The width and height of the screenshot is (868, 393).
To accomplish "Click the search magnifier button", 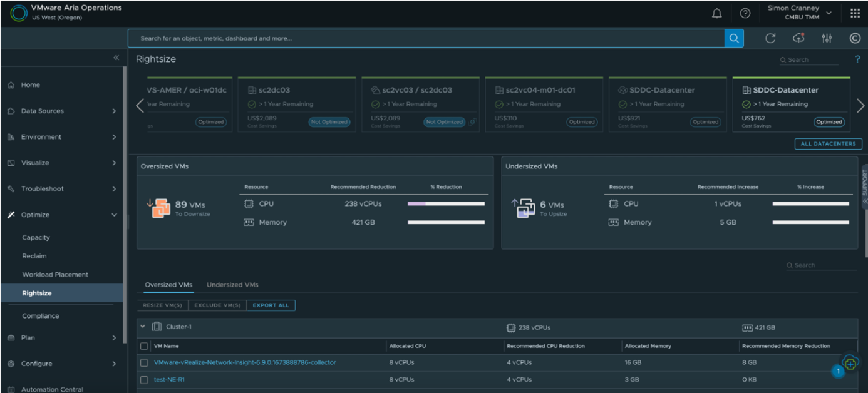I will click(734, 38).
